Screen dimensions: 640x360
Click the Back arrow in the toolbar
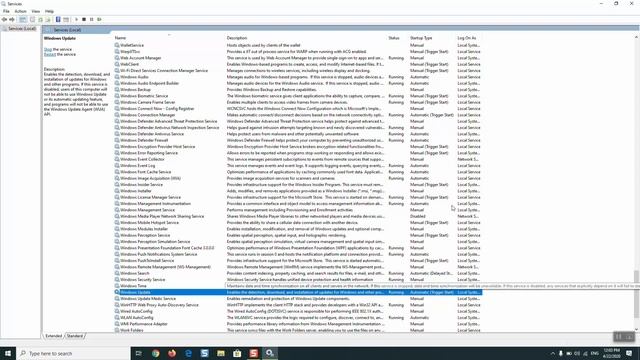(4, 20)
